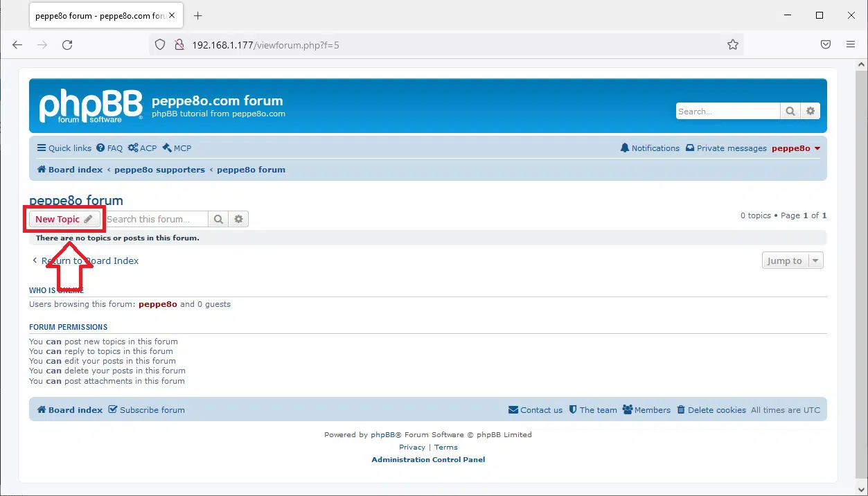Click peppe8o forum breadcrumb link
This screenshot has height=496, width=868.
click(251, 170)
